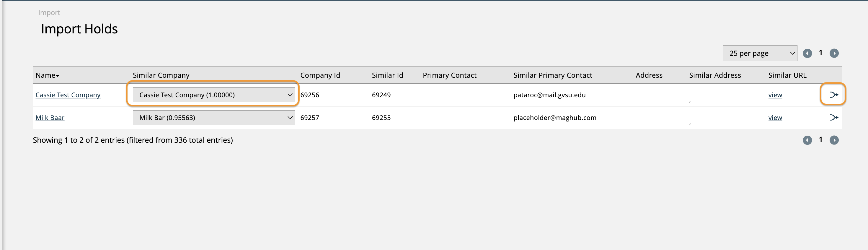Viewport: 868px width, 250px height.
Task: Open the Milk Baar company link
Action: 50,118
